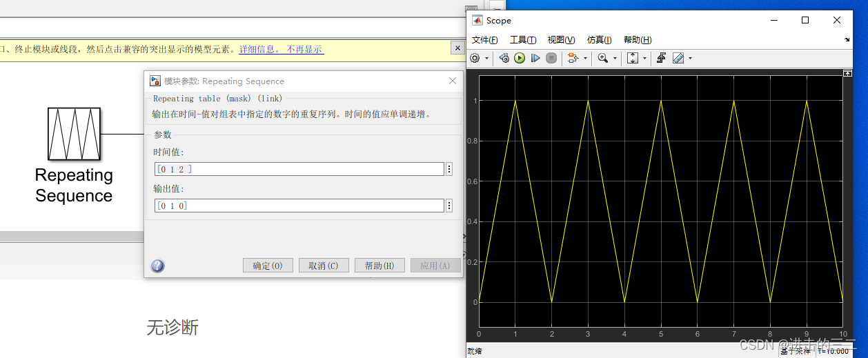
Task: Click the highlight Simulink block icon
Action: tap(573, 59)
